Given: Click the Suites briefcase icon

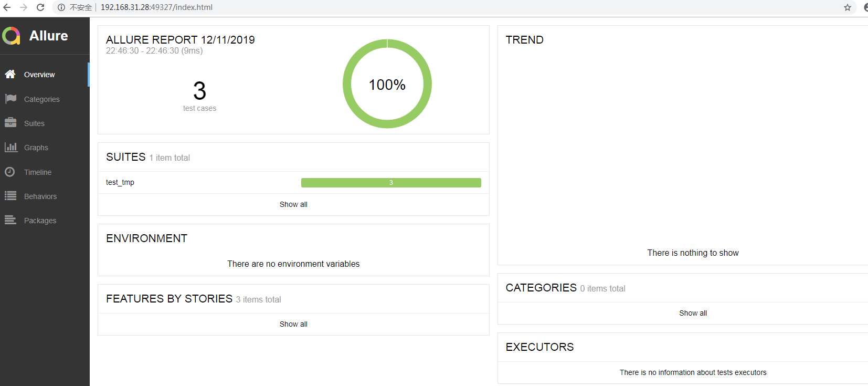Looking at the screenshot, I should point(10,123).
